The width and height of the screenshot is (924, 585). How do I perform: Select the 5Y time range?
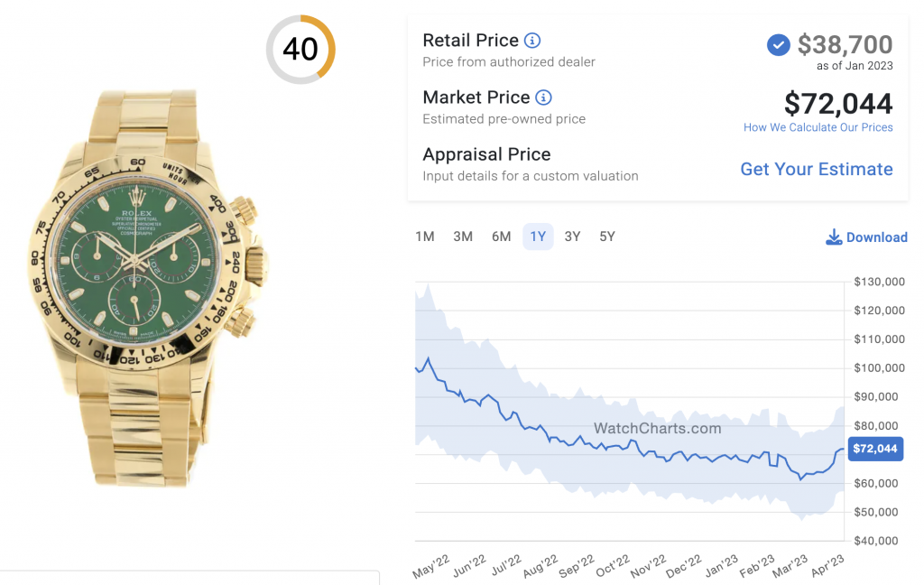[x=605, y=236]
